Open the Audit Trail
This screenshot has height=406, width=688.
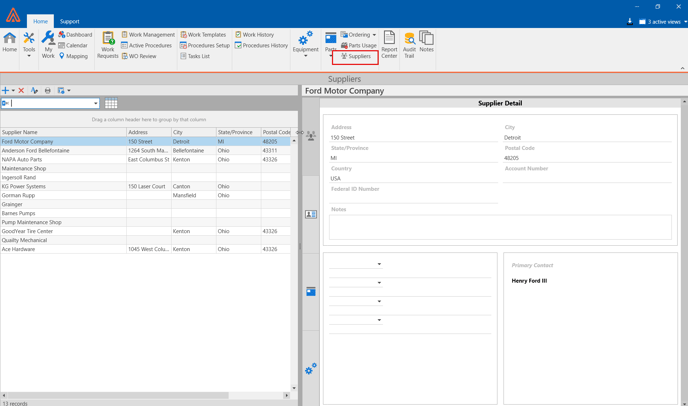(x=409, y=45)
